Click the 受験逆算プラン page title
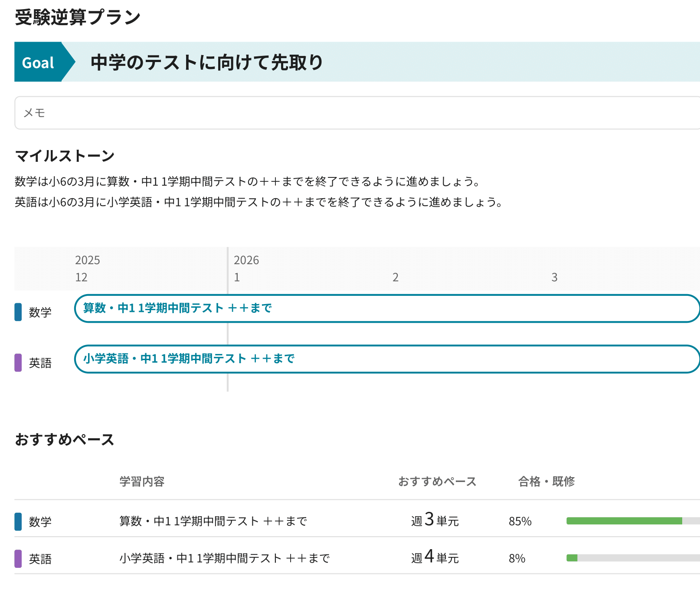Viewport: 700px width, 606px height. 78,17
